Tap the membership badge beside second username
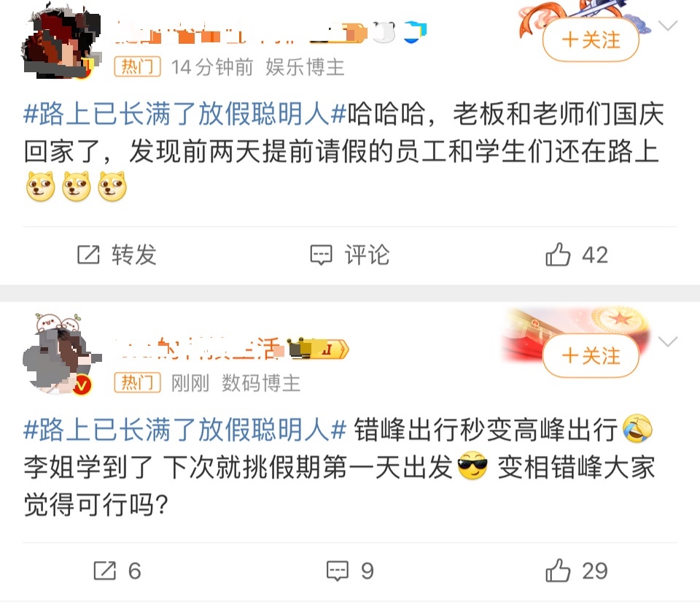Viewport: 700px width, 607px height. [x=319, y=349]
